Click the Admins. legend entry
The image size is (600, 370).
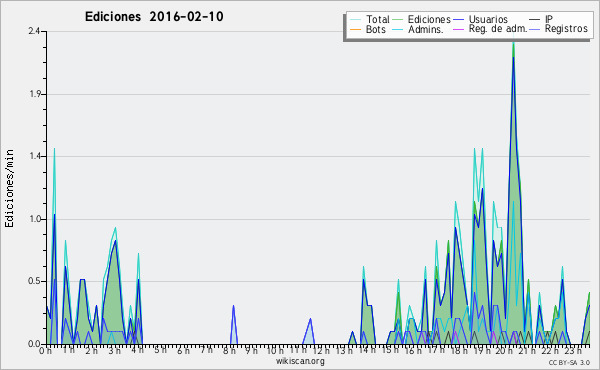point(426,29)
